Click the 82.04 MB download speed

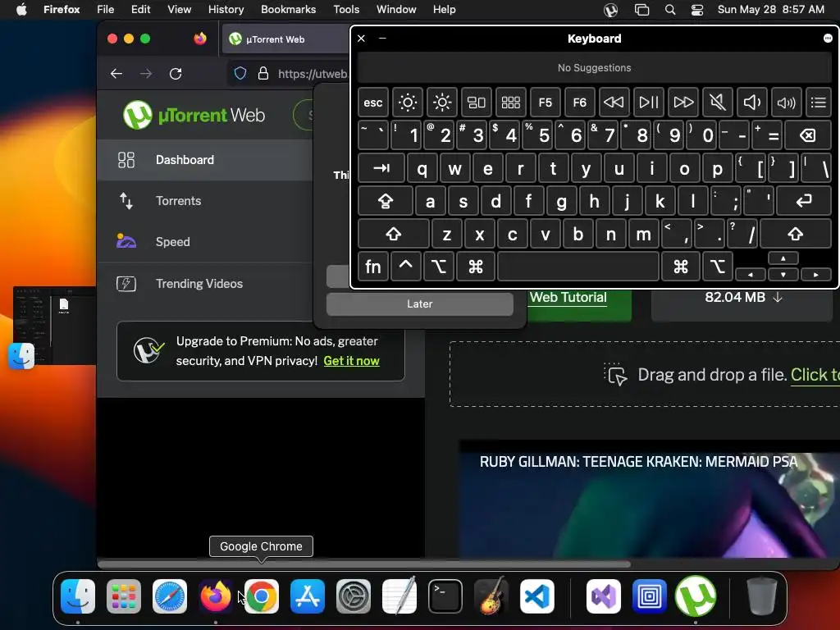pos(743,297)
